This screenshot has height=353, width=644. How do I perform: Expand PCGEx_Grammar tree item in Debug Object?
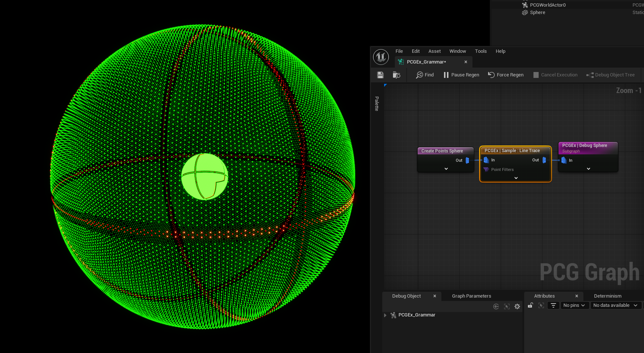pos(385,315)
